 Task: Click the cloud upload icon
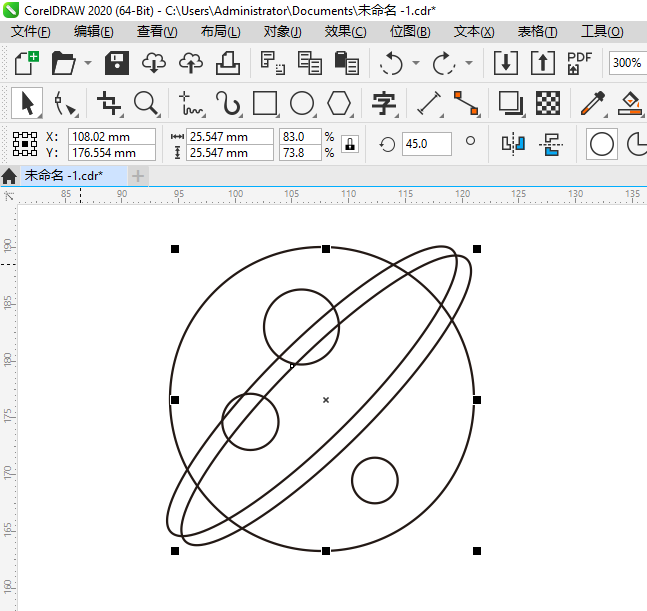click(191, 63)
